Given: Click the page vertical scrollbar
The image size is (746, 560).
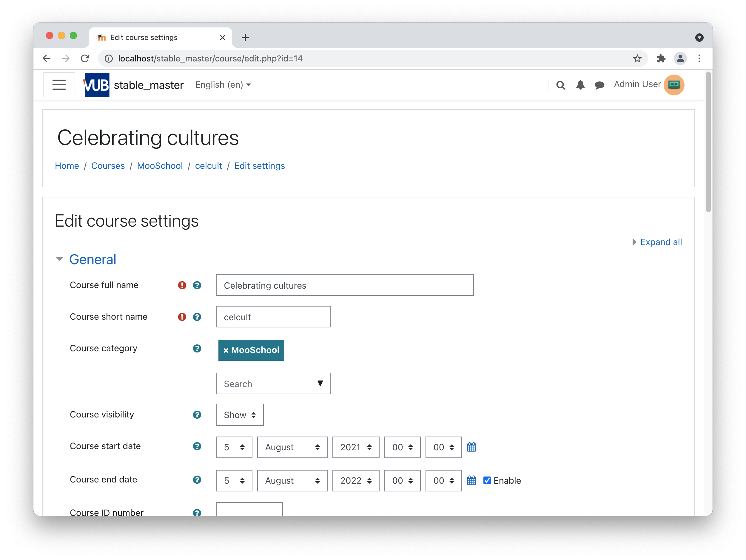Looking at the screenshot, I should [x=708, y=142].
